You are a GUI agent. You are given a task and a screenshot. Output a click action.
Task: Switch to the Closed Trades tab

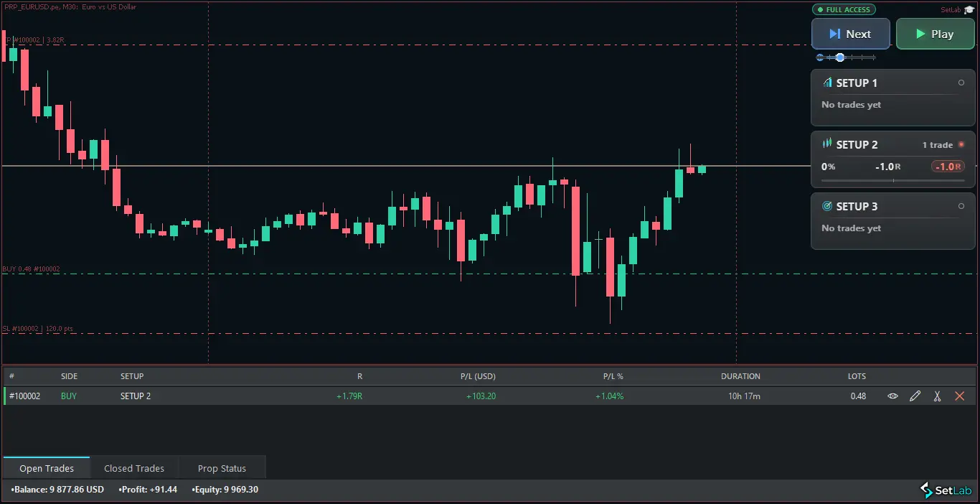click(x=134, y=468)
